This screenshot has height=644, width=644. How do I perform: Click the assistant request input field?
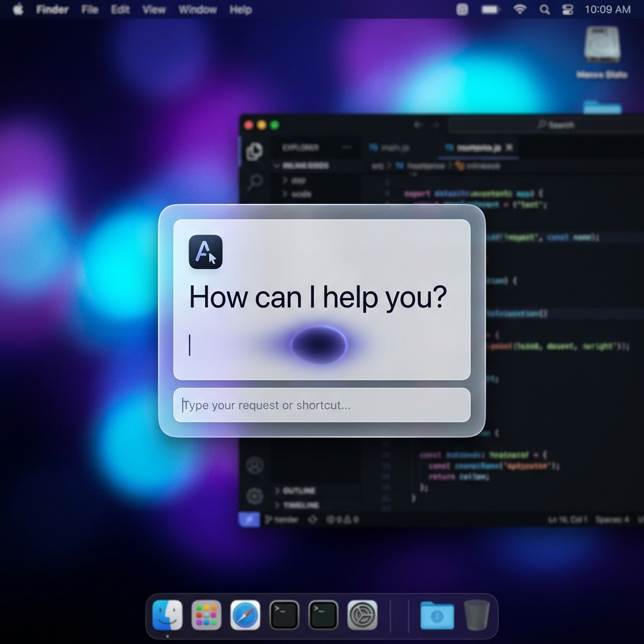click(322, 405)
